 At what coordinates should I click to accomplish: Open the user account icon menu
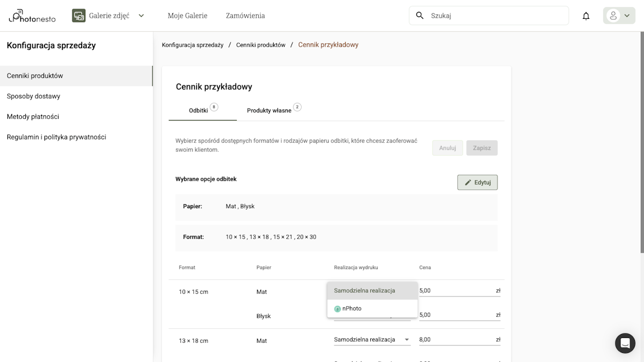613,16
